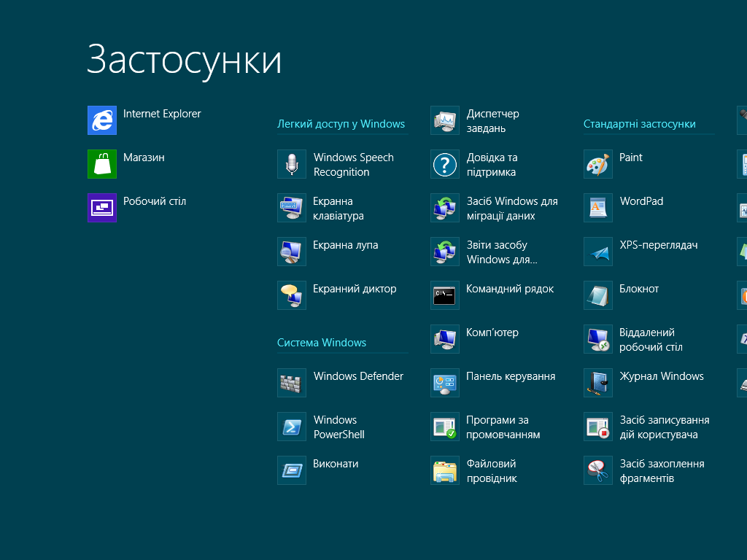The image size is (747, 560).
Task: Open Панель керування label
Action: tap(511, 376)
